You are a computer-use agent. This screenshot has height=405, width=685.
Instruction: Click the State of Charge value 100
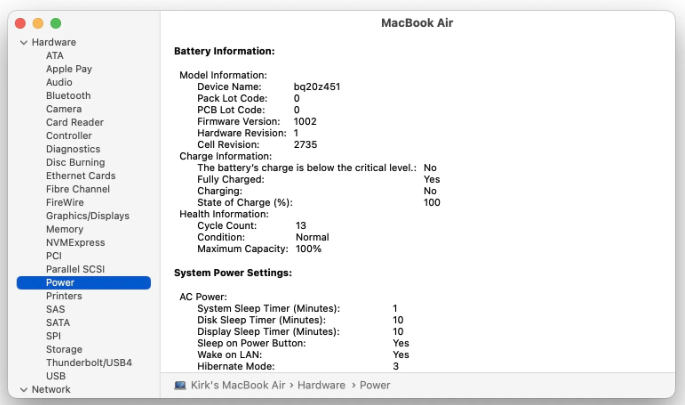[x=432, y=203]
